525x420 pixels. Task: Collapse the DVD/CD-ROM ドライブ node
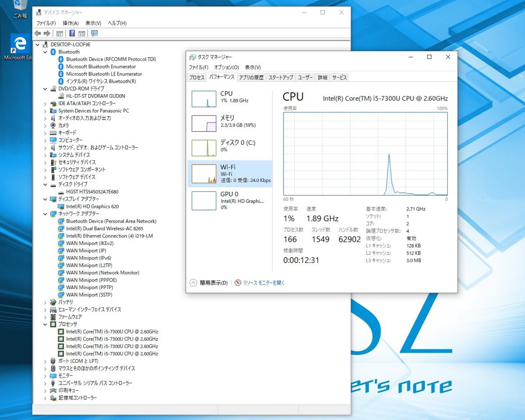(45, 88)
